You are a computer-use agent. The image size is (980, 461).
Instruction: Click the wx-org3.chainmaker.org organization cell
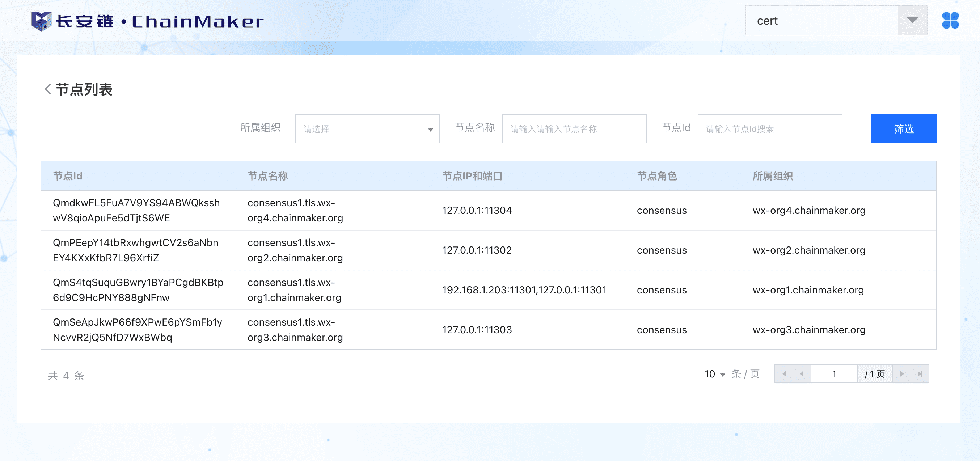[808, 330]
